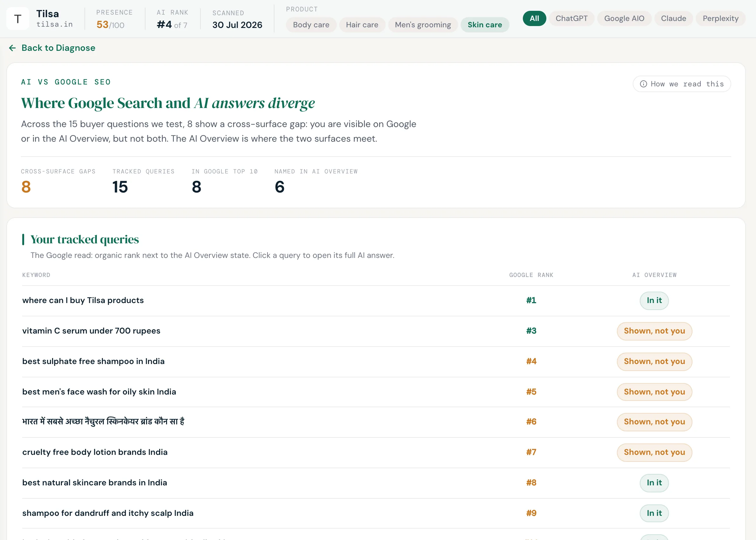This screenshot has height=540, width=756.
Task: Click 'Shown, not you' badge for men's face wash
Action: click(654, 392)
